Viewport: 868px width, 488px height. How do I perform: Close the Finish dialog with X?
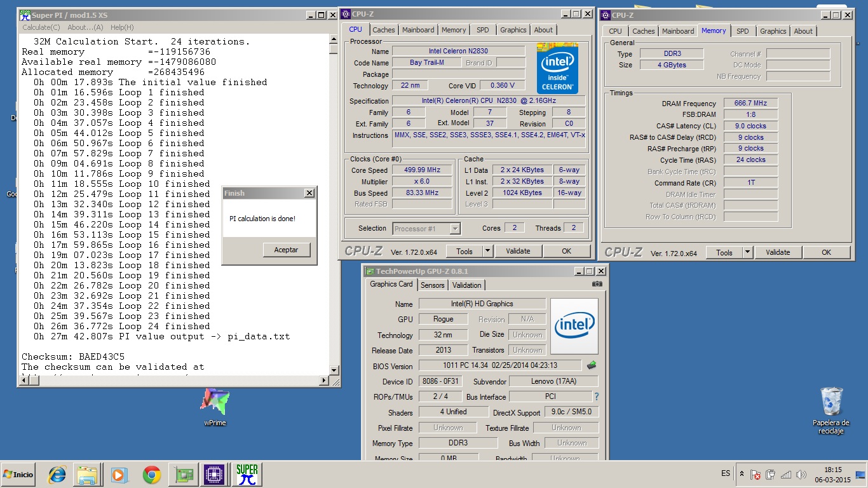click(309, 193)
